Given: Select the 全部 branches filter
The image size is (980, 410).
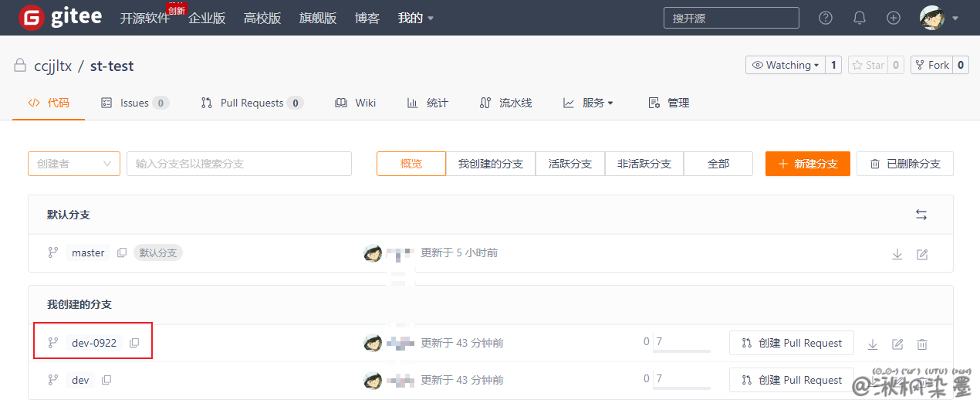Looking at the screenshot, I should [x=718, y=164].
